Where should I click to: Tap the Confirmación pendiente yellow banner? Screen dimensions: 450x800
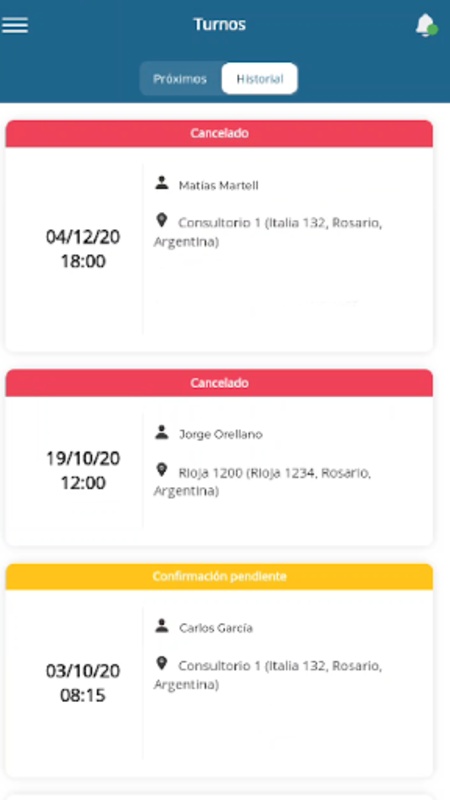[219, 577]
